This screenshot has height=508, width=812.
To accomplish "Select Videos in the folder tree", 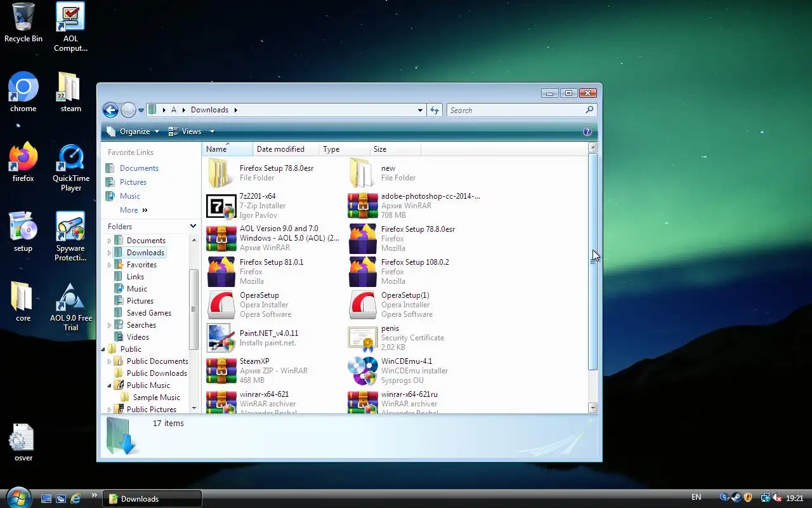I will pyautogui.click(x=138, y=337).
